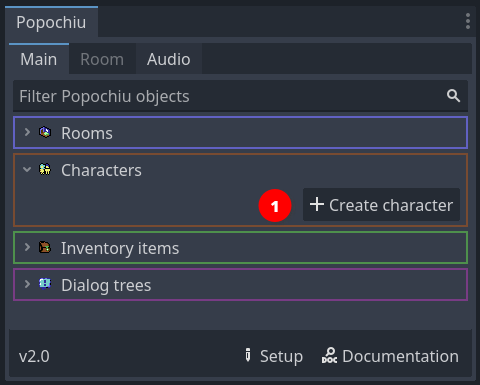
Task: Click the Rooms label
Action: click(x=87, y=133)
